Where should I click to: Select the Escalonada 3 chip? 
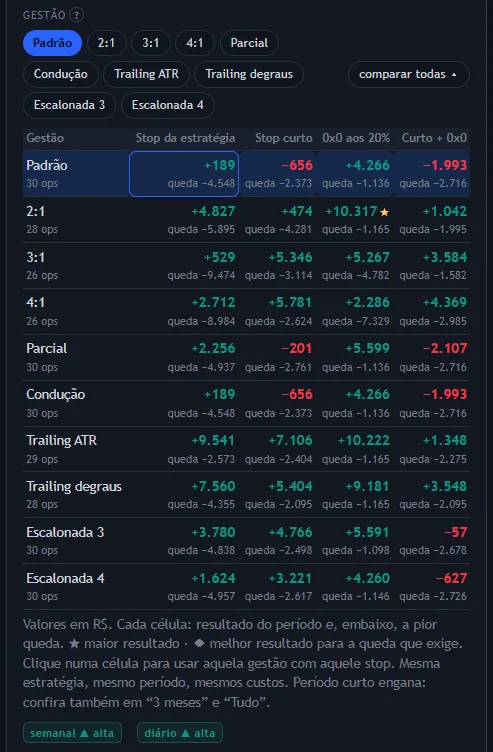(x=69, y=105)
